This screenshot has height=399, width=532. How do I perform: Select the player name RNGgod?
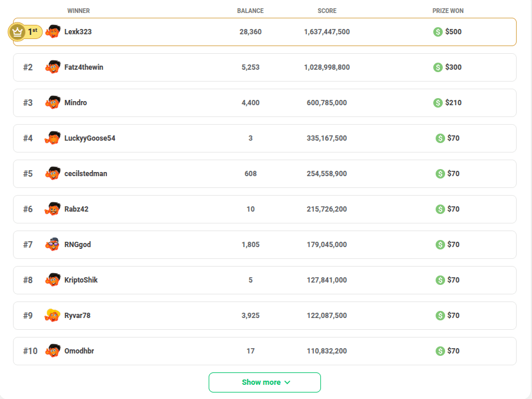[x=77, y=245]
